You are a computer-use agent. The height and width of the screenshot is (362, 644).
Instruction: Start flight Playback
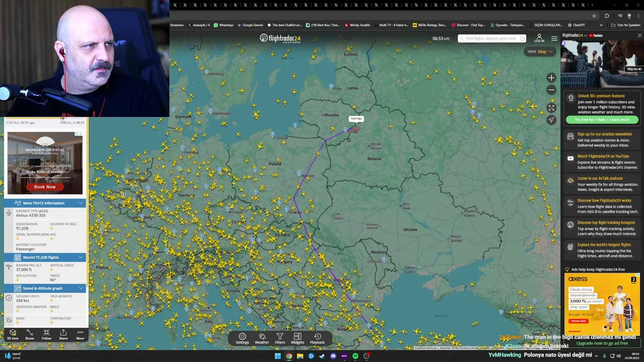[317, 339]
